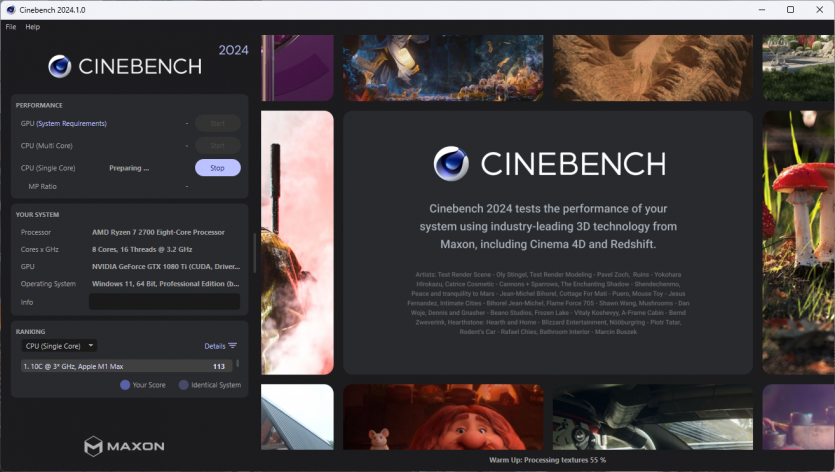Click the Cinebench logo in the left panel

pyautogui.click(x=60, y=67)
